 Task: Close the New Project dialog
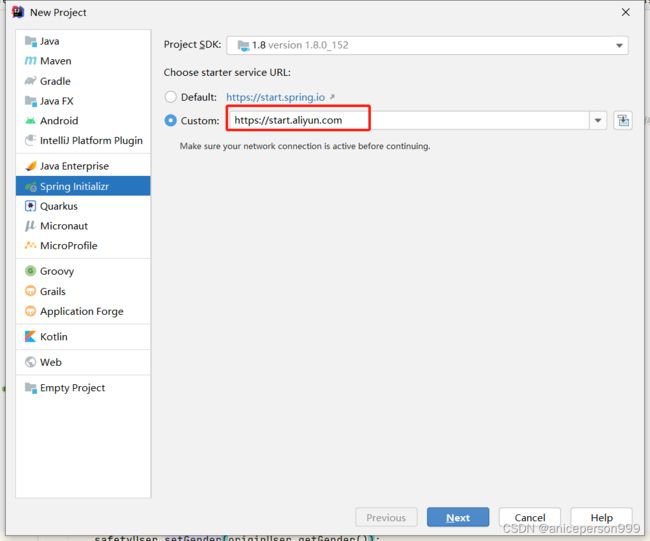click(x=626, y=12)
